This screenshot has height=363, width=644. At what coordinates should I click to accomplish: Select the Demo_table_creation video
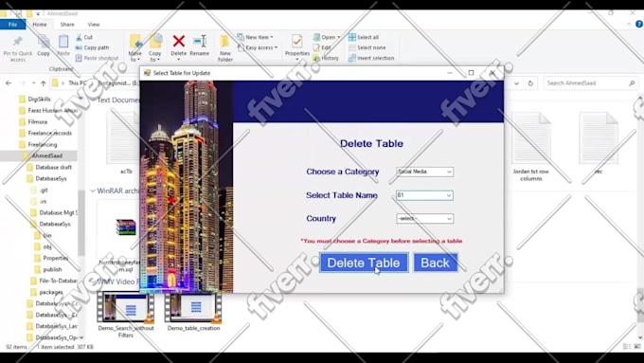pyautogui.click(x=193, y=312)
